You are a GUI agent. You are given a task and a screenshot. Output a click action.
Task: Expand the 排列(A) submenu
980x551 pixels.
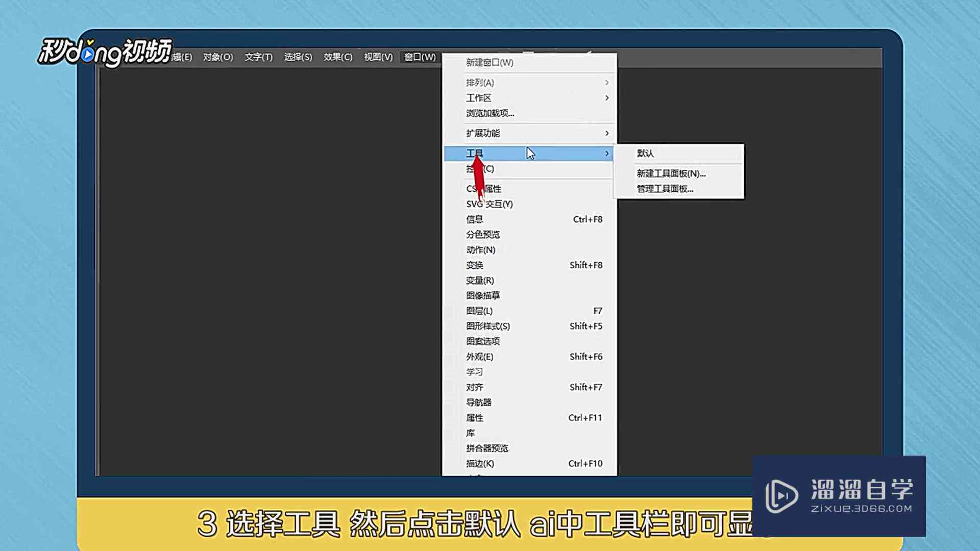[530, 83]
